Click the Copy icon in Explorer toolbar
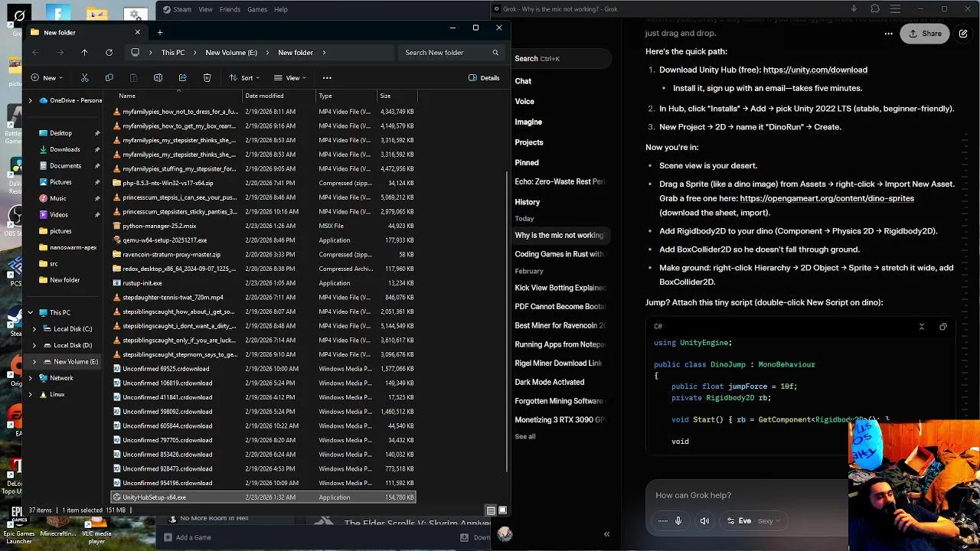The image size is (980, 551). click(x=109, y=77)
